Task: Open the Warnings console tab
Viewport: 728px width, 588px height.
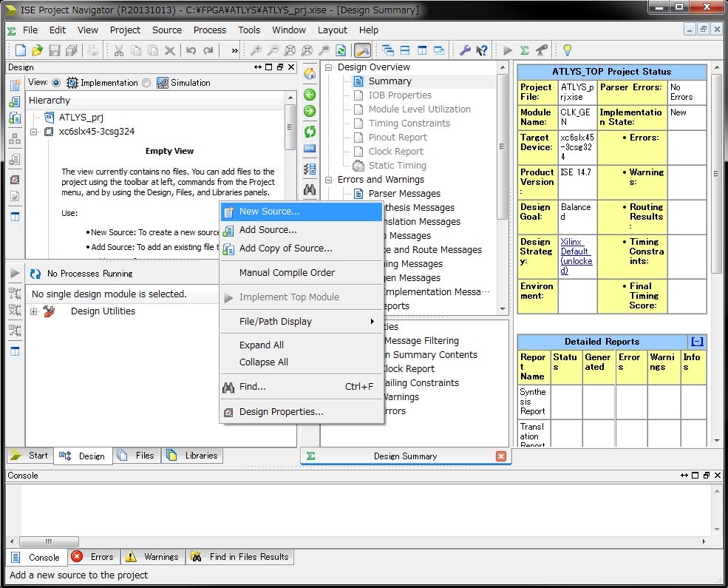Action: coord(153,557)
